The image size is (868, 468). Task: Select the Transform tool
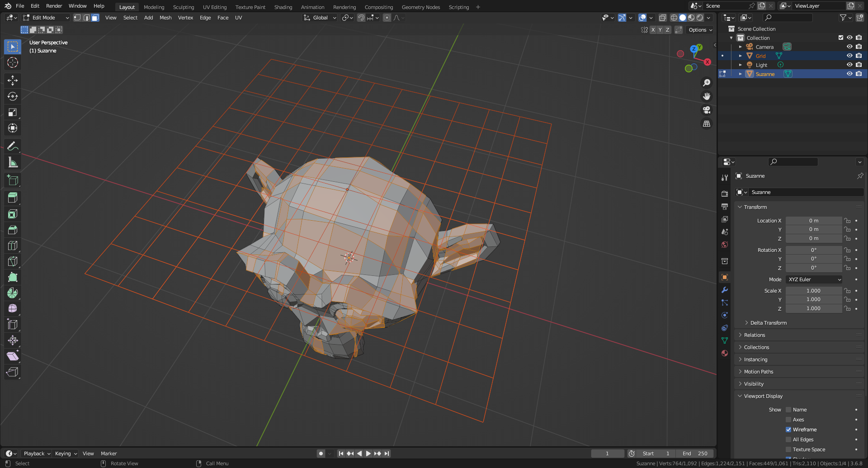coord(13,128)
